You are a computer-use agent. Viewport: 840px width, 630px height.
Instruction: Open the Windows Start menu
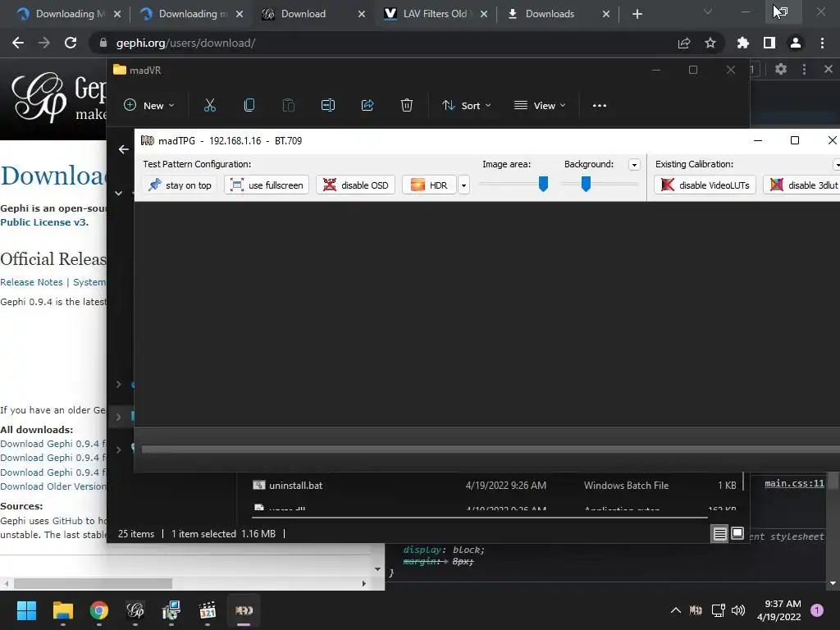[26, 610]
